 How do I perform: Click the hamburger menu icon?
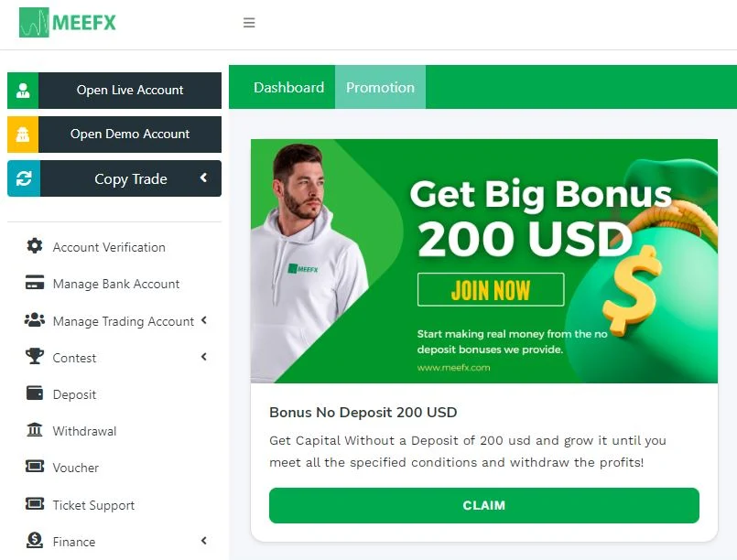pos(249,23)
